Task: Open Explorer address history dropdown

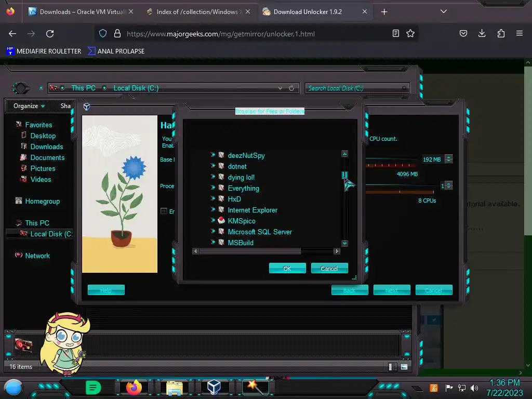Action: point(280,88)
